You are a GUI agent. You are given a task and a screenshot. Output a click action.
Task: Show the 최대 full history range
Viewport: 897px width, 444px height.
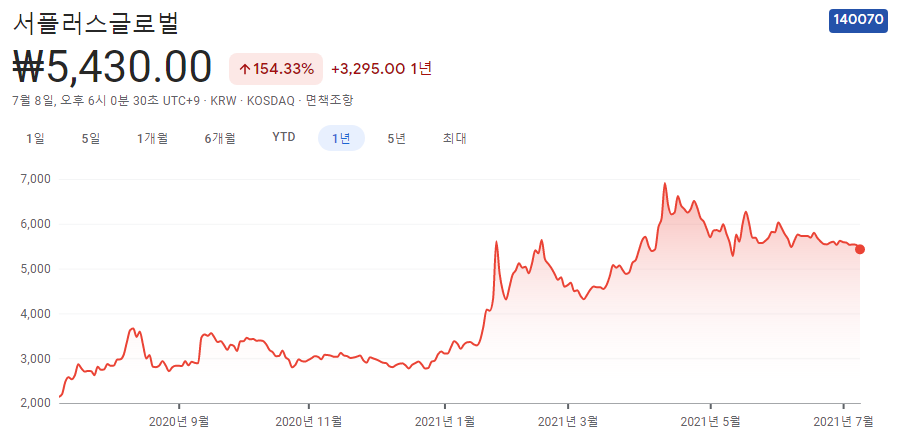click(x=454, y=138)
